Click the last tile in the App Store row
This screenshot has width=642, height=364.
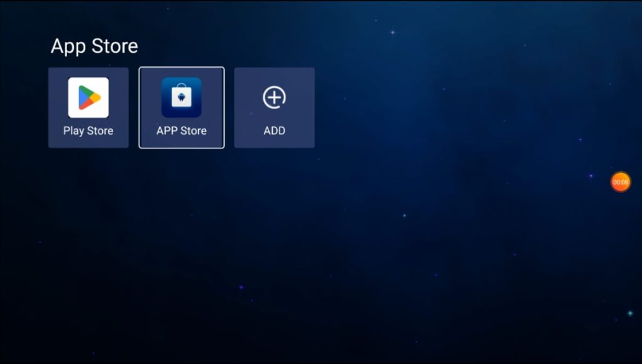[x=274, y=108]
